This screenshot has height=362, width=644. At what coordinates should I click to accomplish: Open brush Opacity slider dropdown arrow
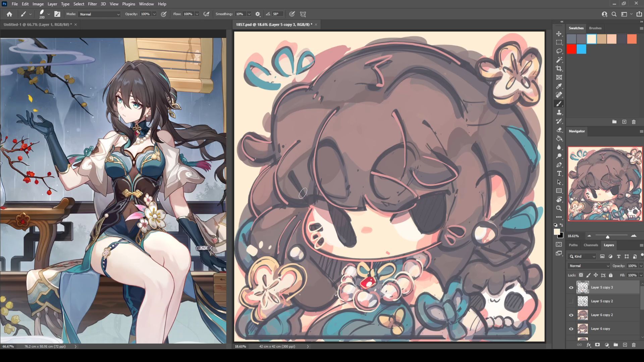[154, 14]
